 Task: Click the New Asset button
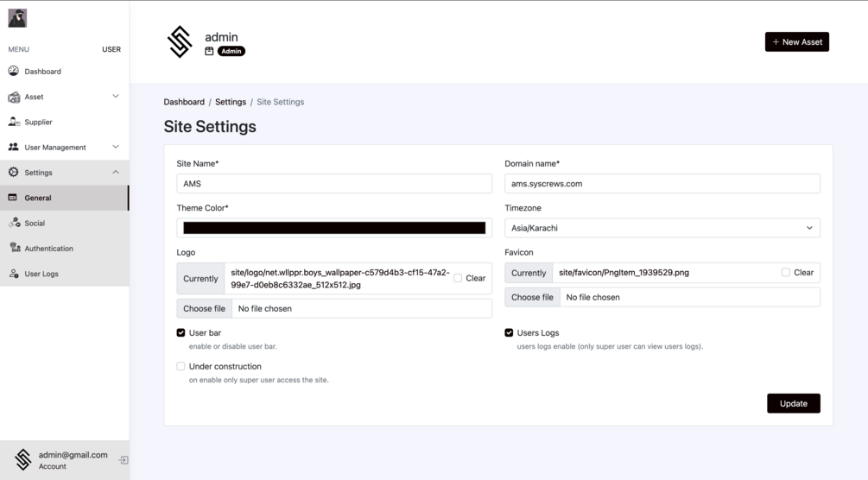796,41
